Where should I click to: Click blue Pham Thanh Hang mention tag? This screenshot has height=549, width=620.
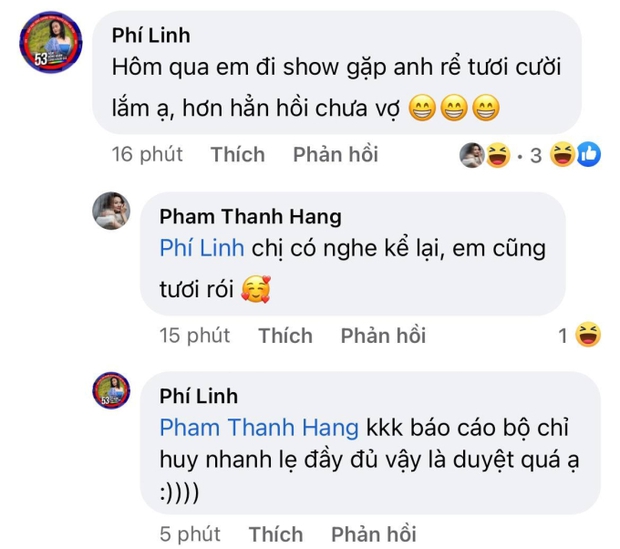259,428
